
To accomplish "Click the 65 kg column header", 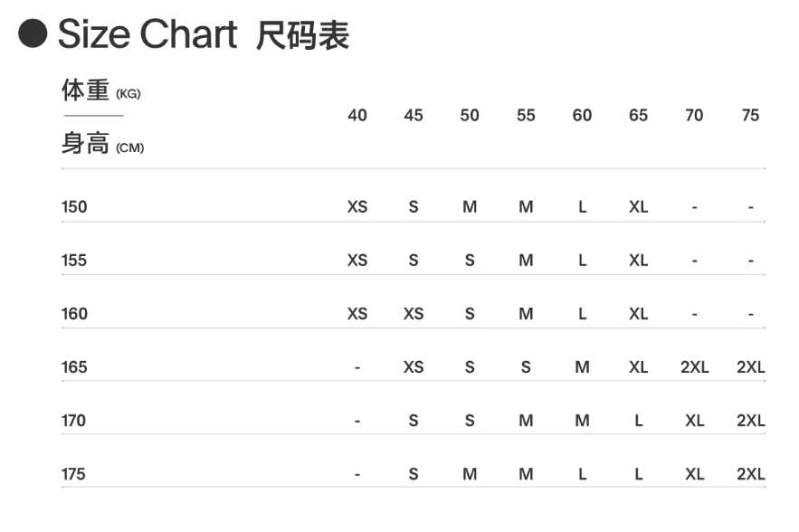I will [638, 116].
